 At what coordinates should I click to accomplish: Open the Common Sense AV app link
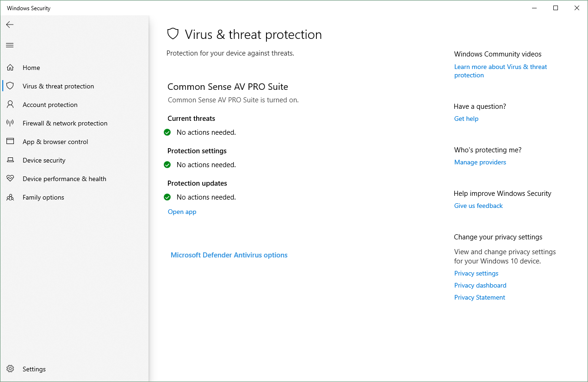182,212
